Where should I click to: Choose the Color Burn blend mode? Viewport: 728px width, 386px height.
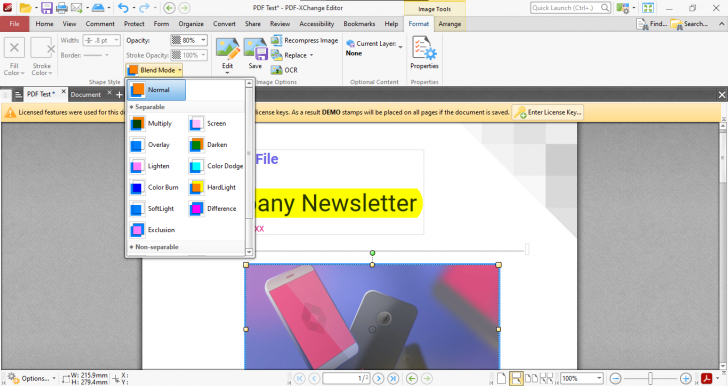tap(154, 188)
